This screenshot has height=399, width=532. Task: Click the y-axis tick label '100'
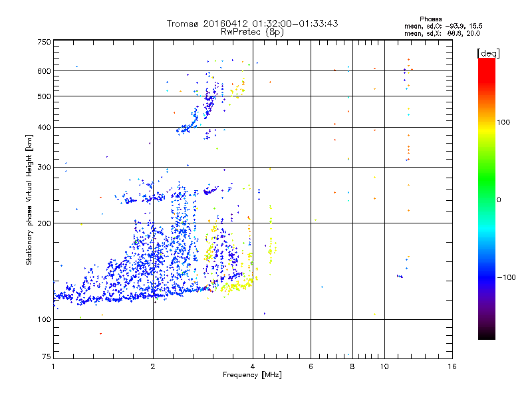(44, 320)
